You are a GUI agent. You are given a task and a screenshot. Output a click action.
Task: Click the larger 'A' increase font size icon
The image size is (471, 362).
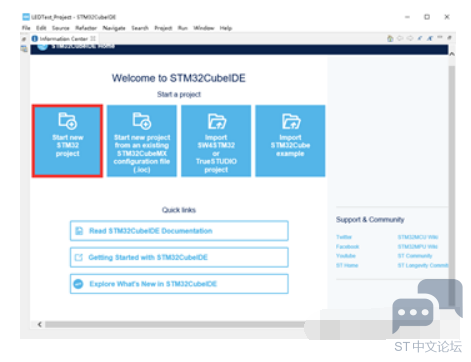click(430, 38)
